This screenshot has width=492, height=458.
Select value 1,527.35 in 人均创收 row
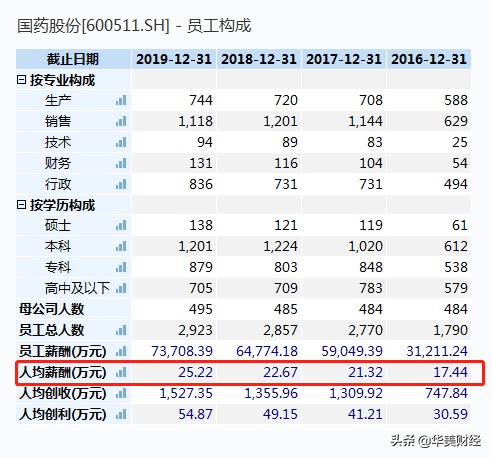(x=186, y=393)
